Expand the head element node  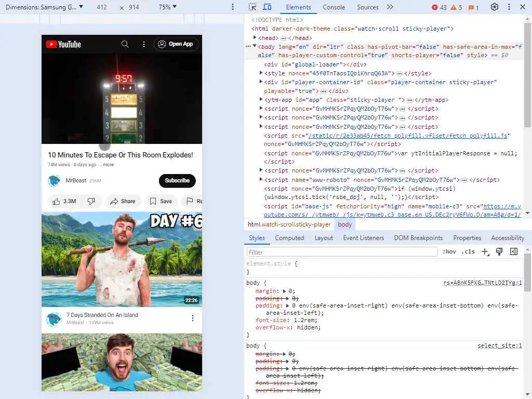pos(255,37)
